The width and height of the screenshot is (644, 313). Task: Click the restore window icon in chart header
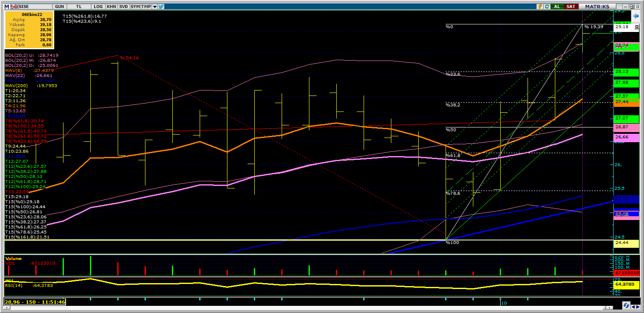pos(631,6)
